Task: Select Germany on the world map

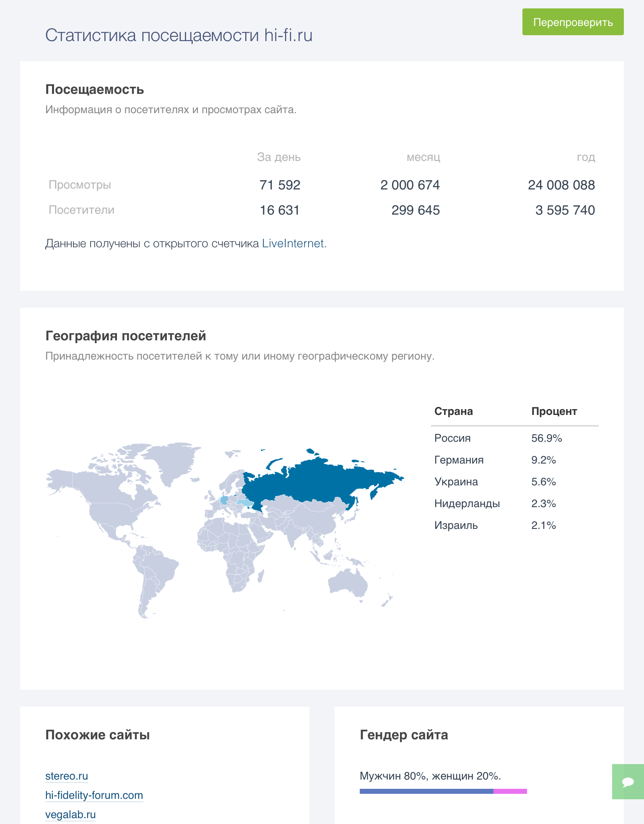Action: click(x=224, y=500)
